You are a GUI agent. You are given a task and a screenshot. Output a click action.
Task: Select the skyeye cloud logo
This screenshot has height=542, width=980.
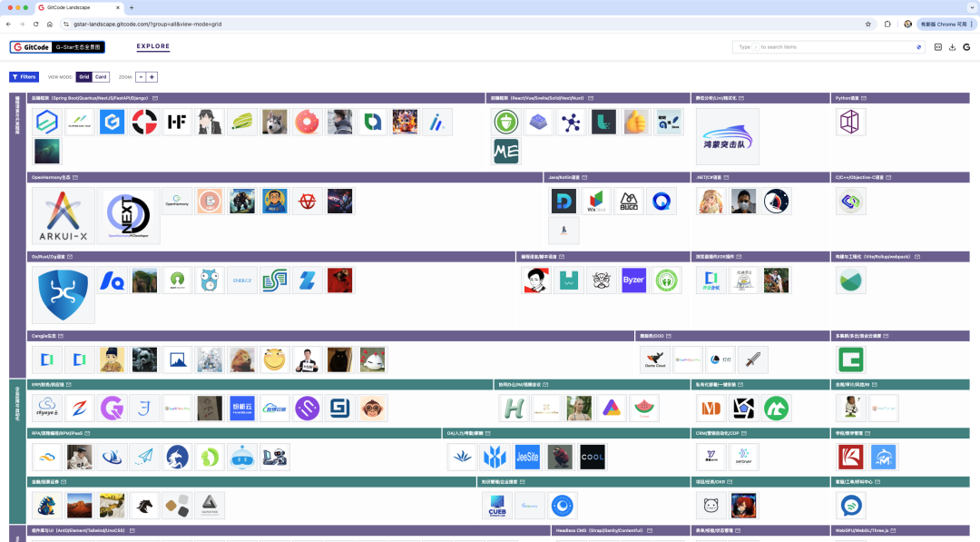point(47,409)
